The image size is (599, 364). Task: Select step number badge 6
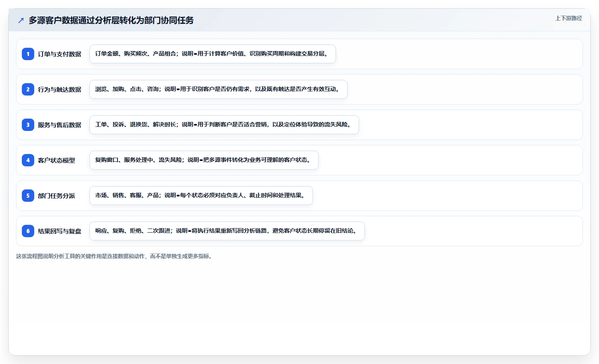click(28, 231)
